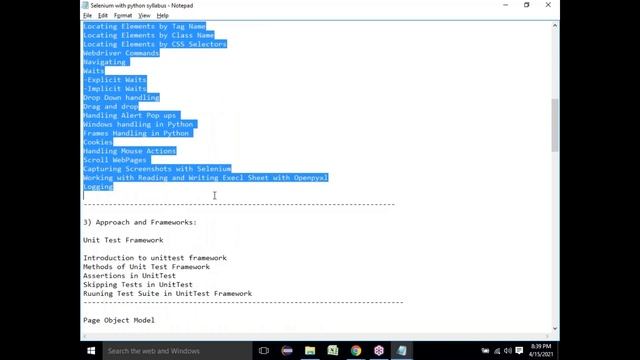The height and width of the screenshot is (360, 640).
Task: Click the line '-Implicit Waits'
Action: 115,89
